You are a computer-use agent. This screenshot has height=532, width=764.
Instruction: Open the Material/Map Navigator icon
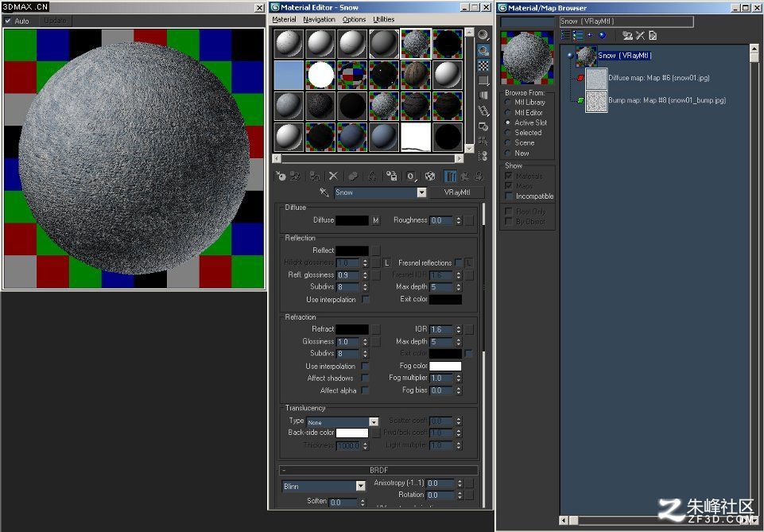pyautogui.click(x=483, y=156)
